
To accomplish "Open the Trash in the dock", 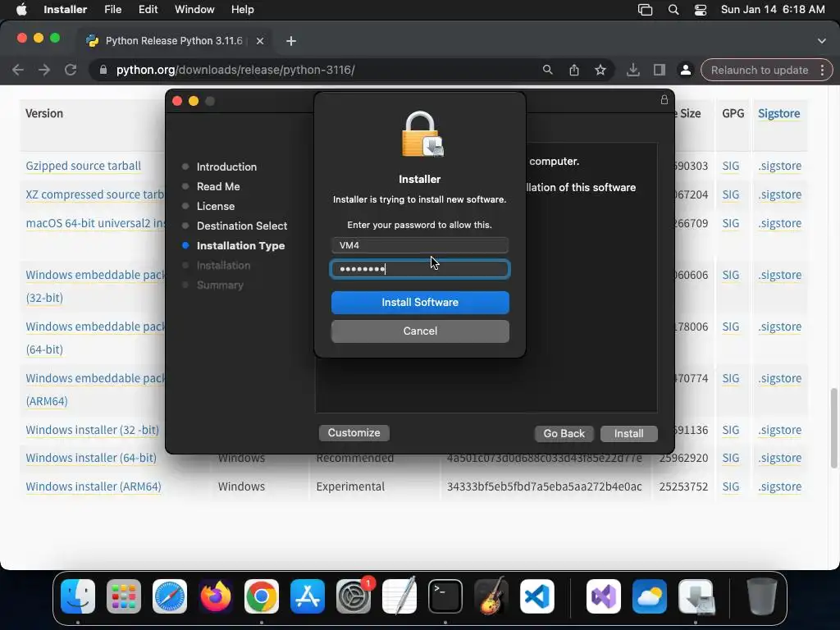I will click(x=762, y=596).
